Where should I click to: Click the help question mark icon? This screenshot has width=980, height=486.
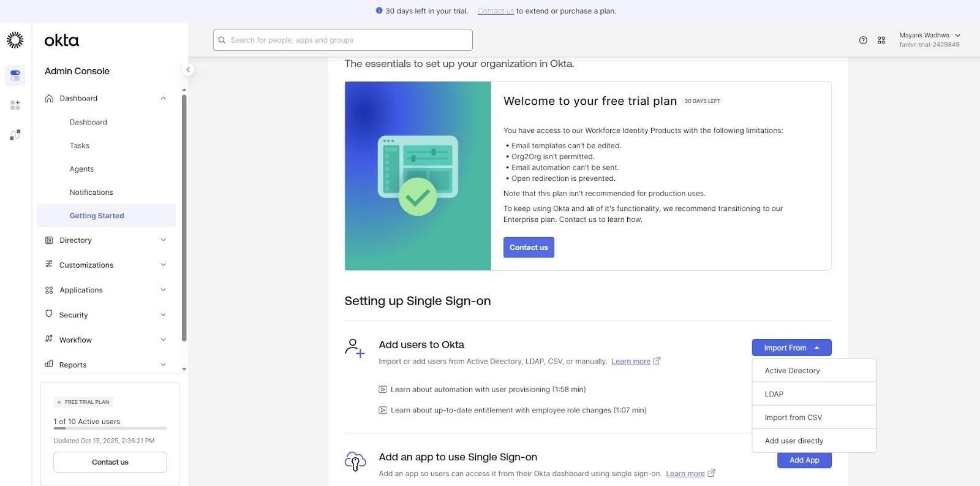click(x=863, y=40)
